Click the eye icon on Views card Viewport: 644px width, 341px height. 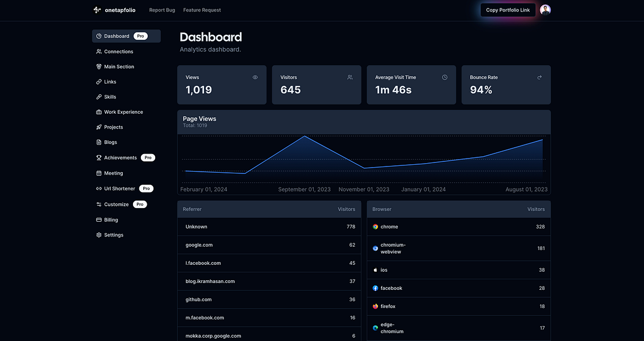pyautogui.click(x=255, y=77)
